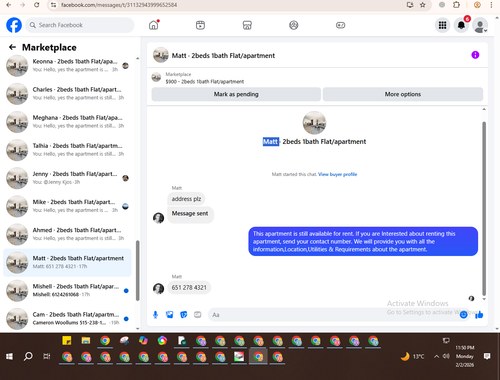Click the taskbar volume speaker icon
The image size is (500, 380).
pyautogui.click(x=446, y=356)
